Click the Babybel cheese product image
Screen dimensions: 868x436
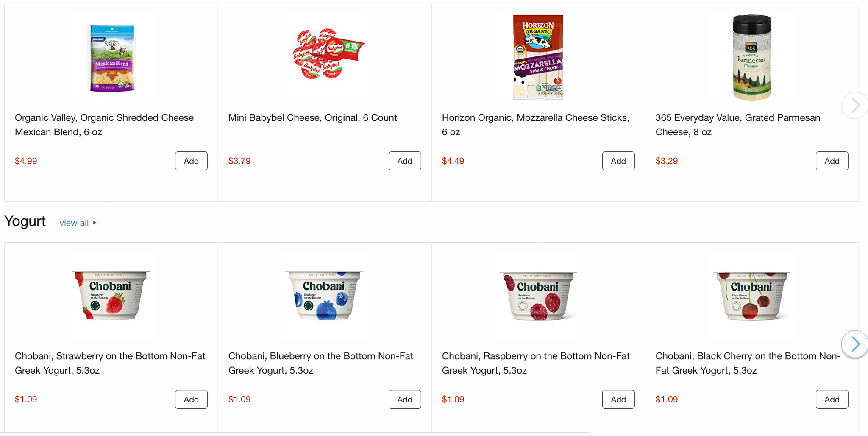coord(325,57)
